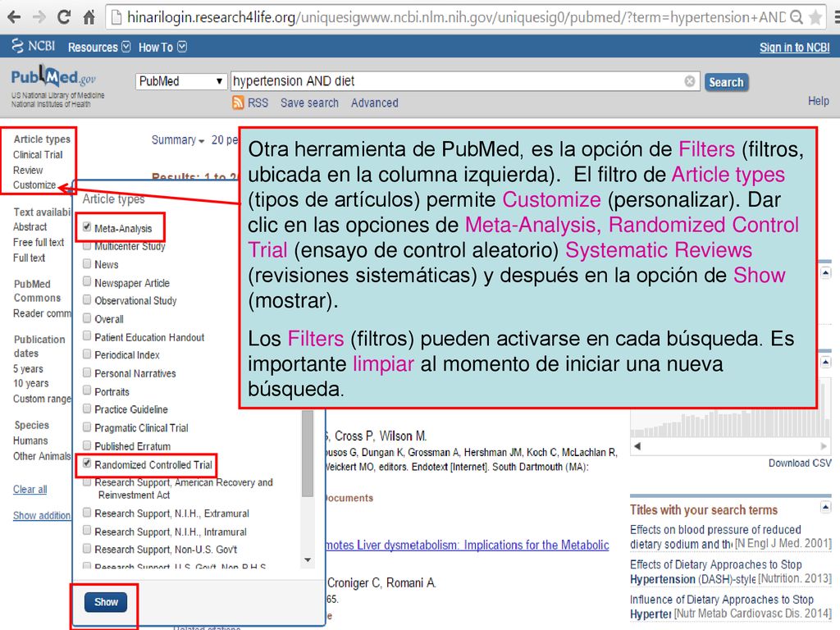The height and width of the screenshot is (630, 840).
Task: Check Research Support, N.I.H., Intramural
Action: [87, 531]
